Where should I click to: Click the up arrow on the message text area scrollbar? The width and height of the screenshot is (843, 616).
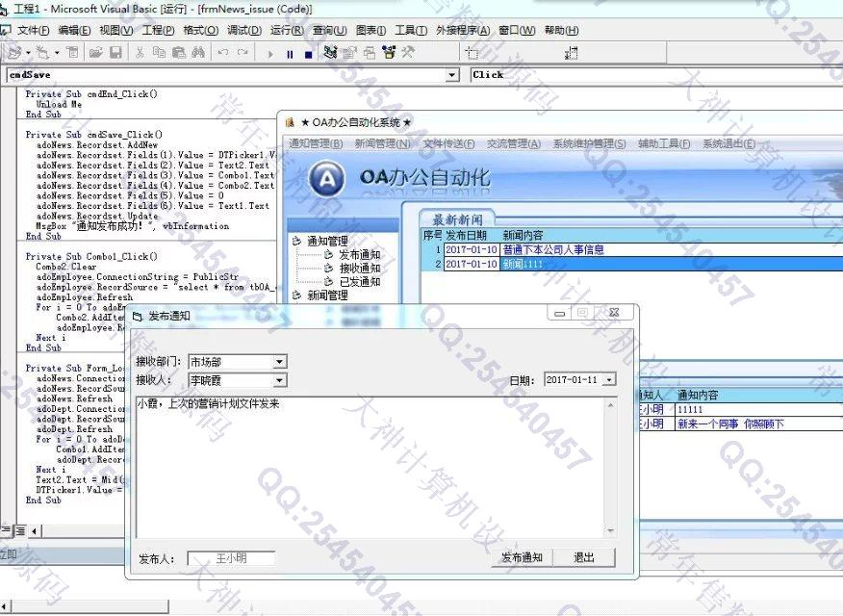610,405
